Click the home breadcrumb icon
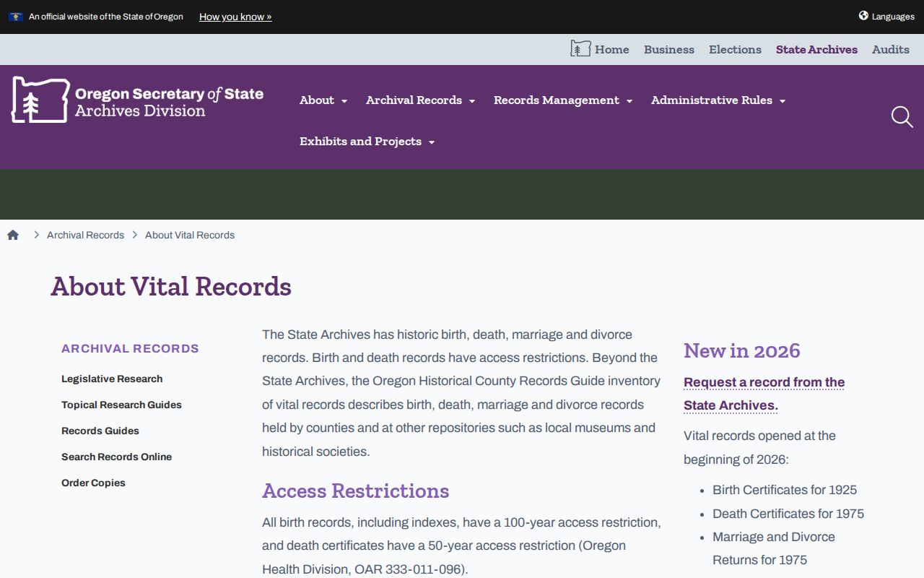 pyautogui.click(x=13, y=235)
